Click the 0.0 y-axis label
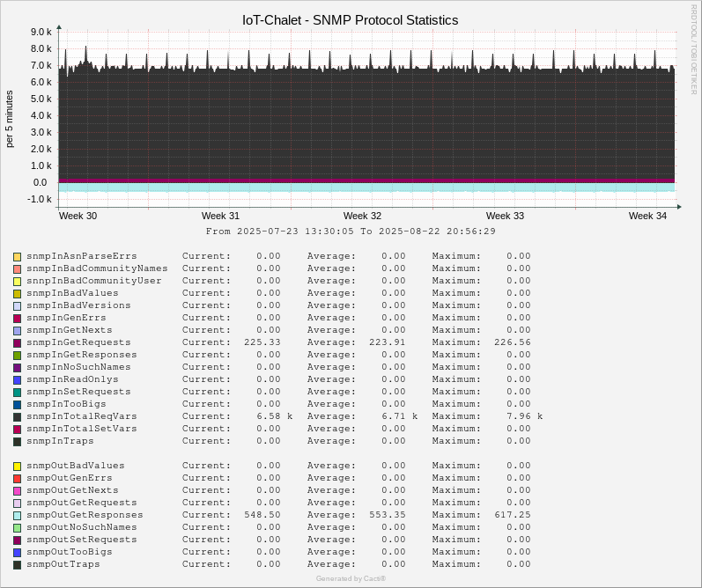 40,182
